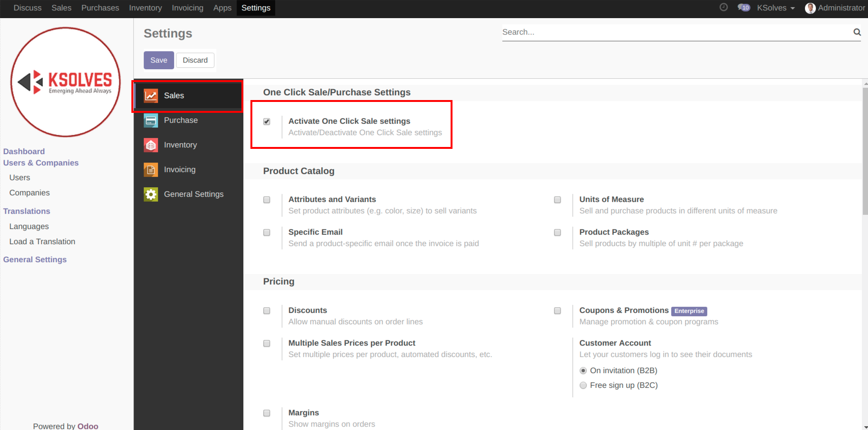
Task: Click the Purchase card icon in sidebar
Action: pyautogui.click(x=151, y=120)
